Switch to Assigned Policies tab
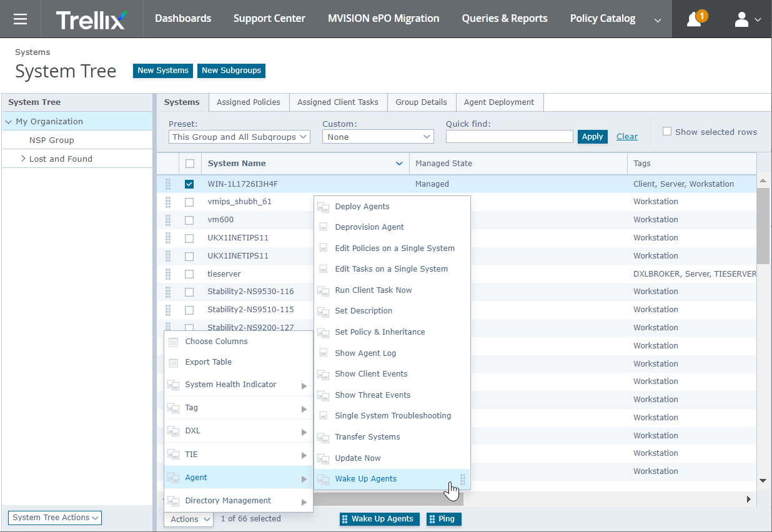 pos(249,102)
